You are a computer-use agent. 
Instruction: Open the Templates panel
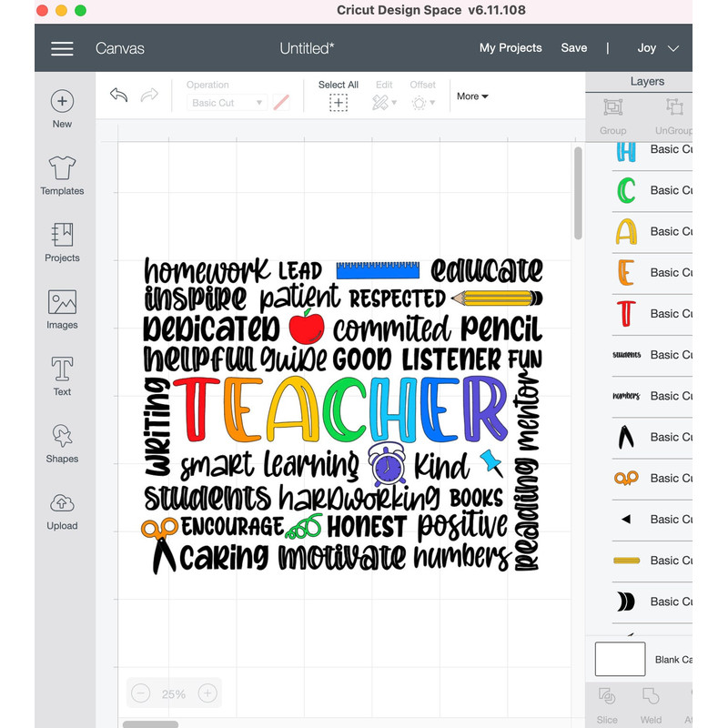62,176
